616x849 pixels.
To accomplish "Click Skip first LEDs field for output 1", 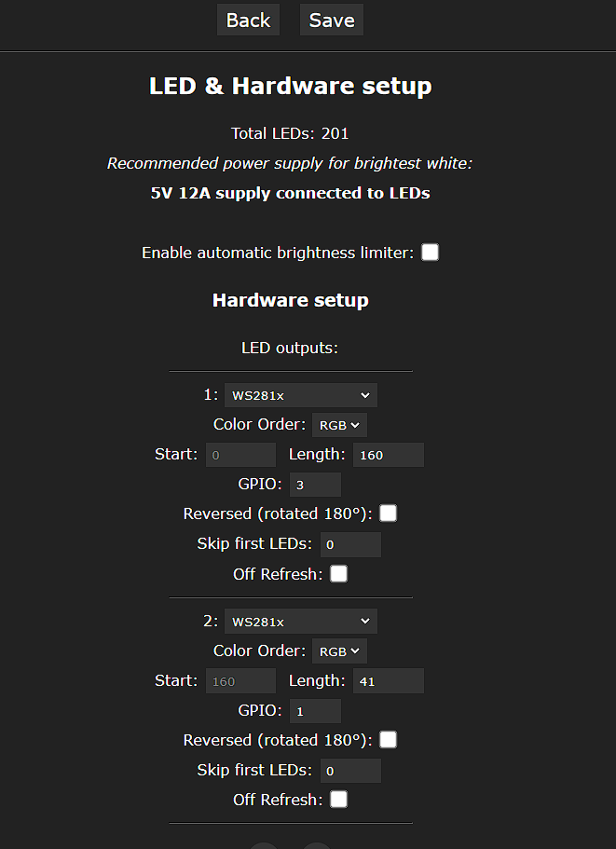I will pyautogui.click(x=350, y=544).
